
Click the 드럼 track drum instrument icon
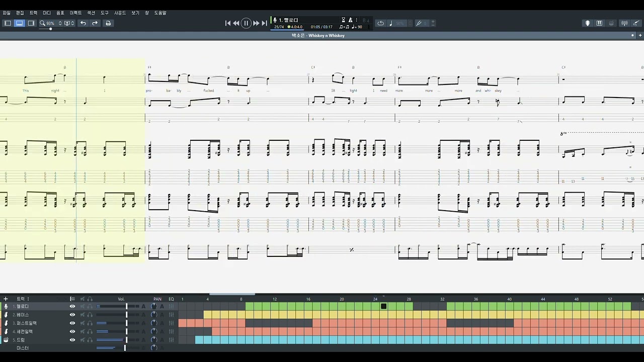[x=6, y=340]
